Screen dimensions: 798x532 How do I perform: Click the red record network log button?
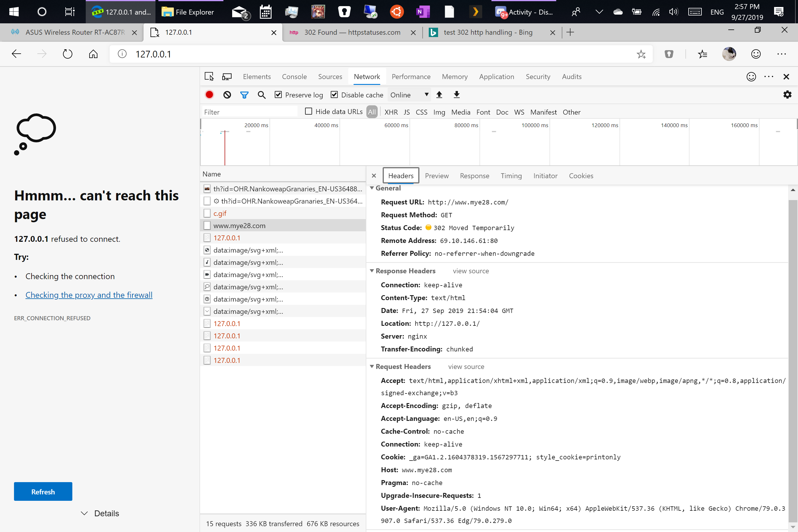point(209,95)
